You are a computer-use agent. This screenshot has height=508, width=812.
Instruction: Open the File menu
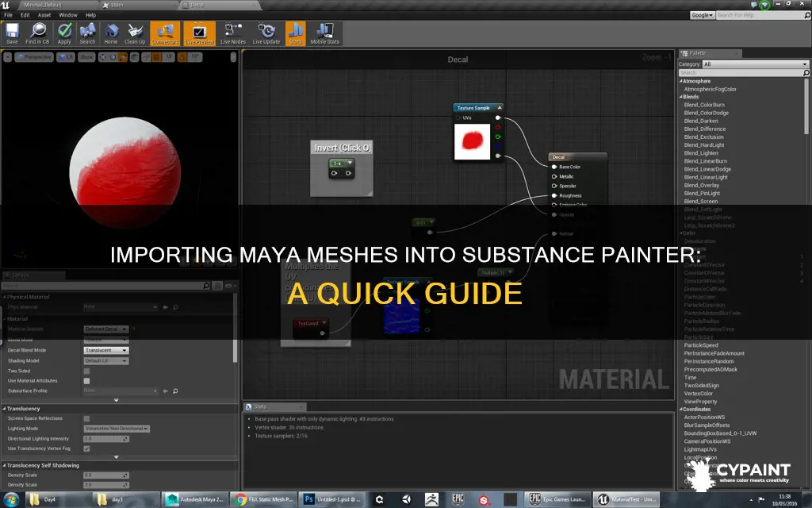[x=8, y=15]
